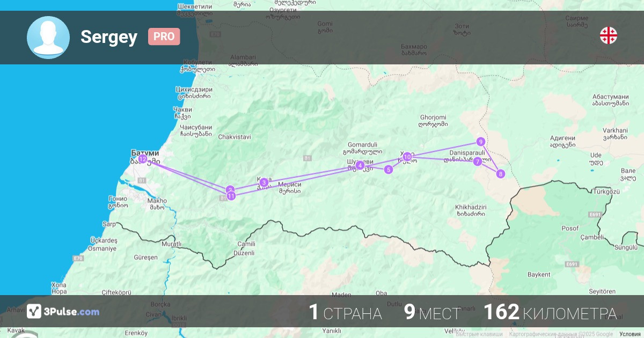Select route marker 9
This screenshot has width=644, height=338.
(x=480, y=142)
